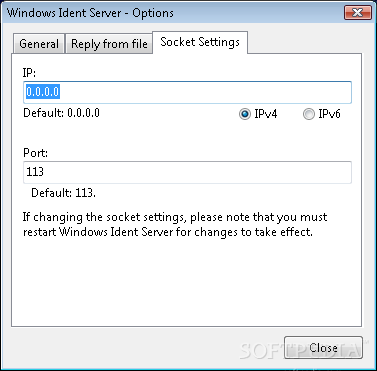Close the Options window via title bar X
The image size is (377, 371).
click(358, 13)
